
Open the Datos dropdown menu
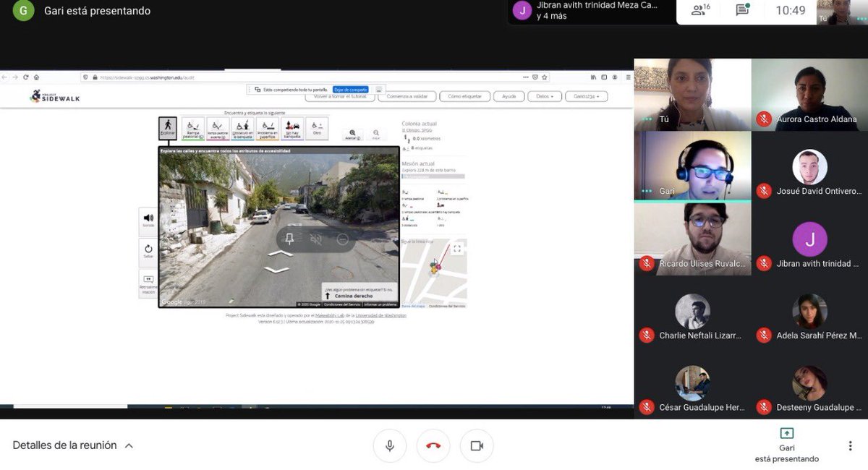point(545,96)
